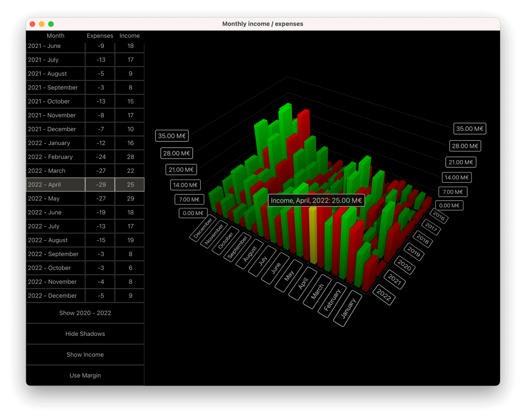Click the Expenses column header
526x420 pixels.
tap(100, 36)
